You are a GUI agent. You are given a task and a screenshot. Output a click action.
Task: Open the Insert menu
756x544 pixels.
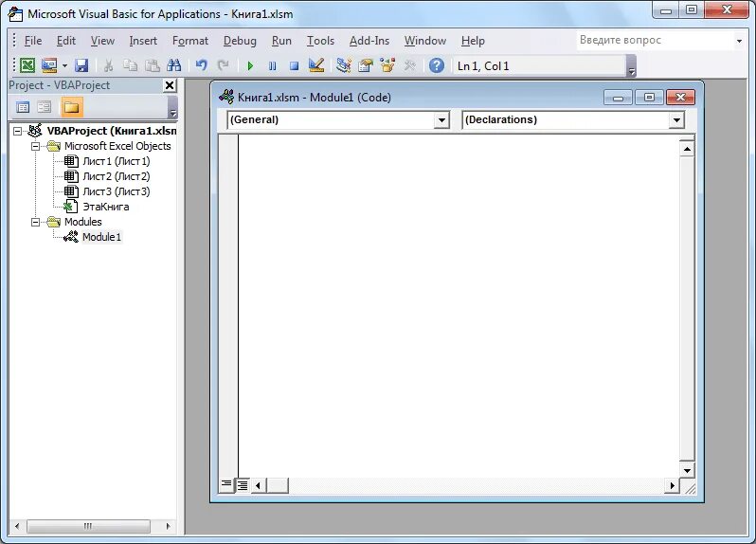coord(143,41)
